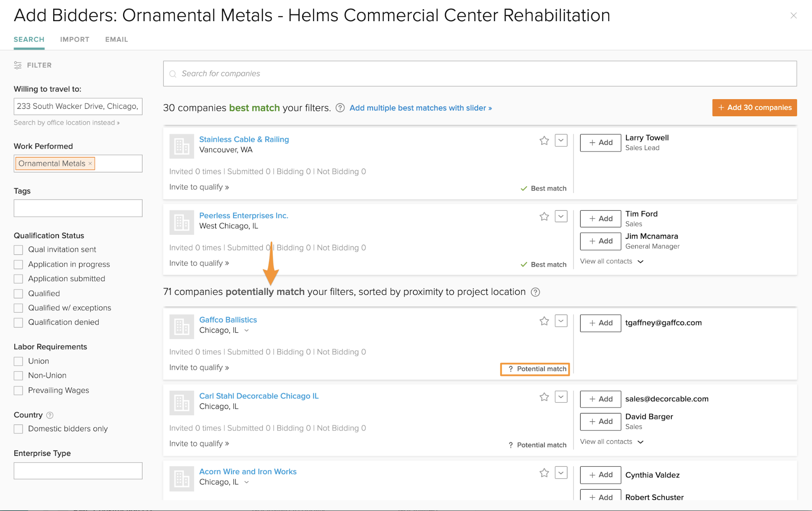The height and width of the screenshot is (511, 812).
Task: Favorite Peerless Enterprises Inc. with star icon
Action: (544, 217)
